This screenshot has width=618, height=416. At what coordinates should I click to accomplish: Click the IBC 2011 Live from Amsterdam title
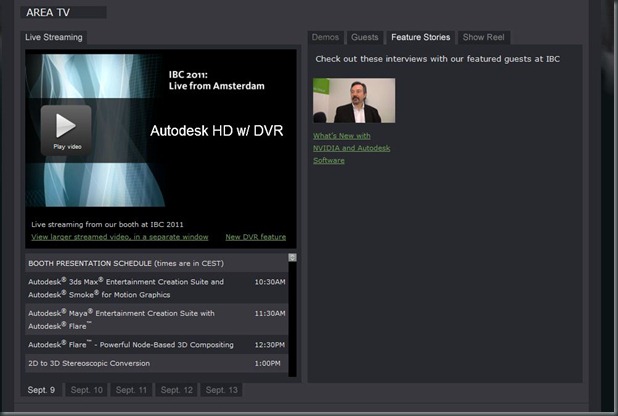[216, 80]
